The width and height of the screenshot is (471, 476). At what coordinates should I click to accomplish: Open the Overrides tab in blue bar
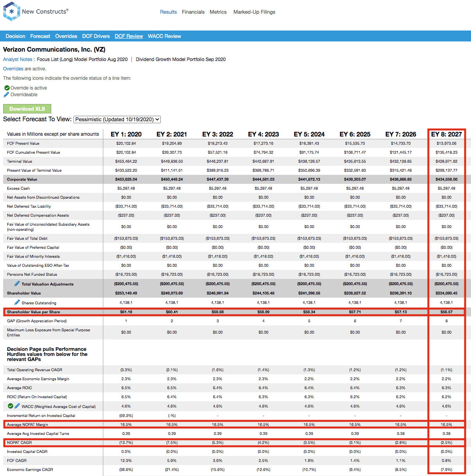click(66, 36)
